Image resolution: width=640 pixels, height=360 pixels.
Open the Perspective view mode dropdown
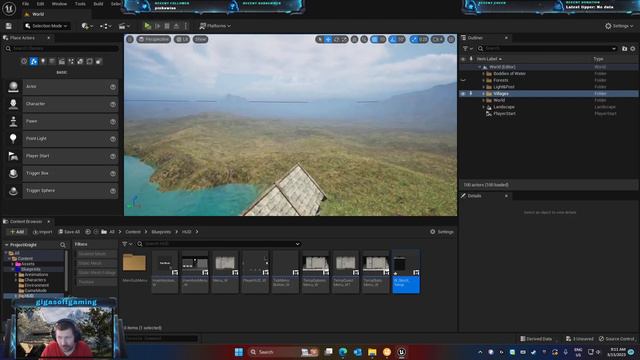[x=153, y=39]
